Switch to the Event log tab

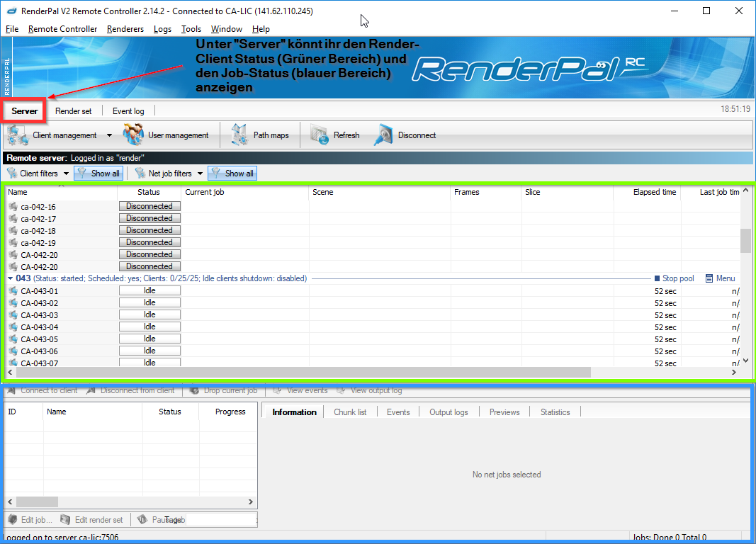pos(128,111)
